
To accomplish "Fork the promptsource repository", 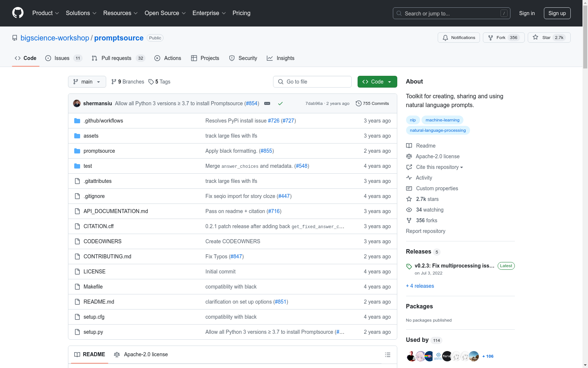I will (x=504, y=38).
